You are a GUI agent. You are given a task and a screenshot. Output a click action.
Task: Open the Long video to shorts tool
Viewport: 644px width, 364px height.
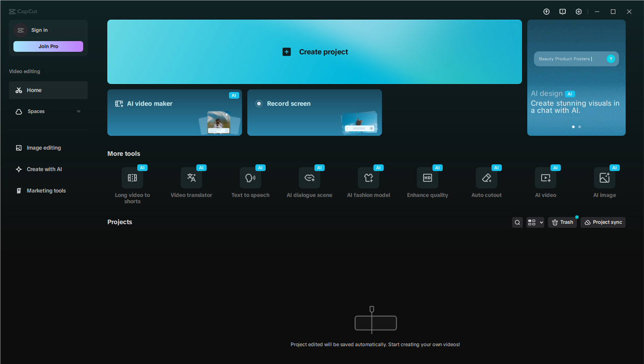(x=132, y=181)
